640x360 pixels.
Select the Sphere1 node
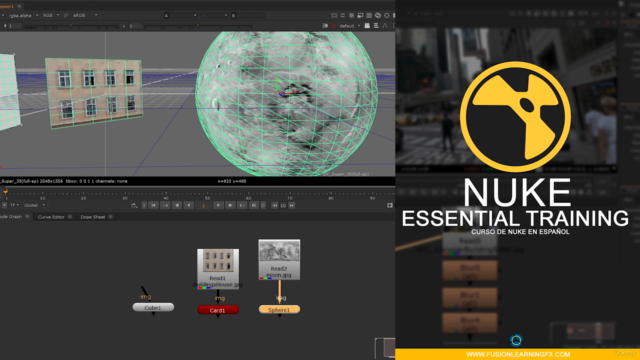point(279,310)
